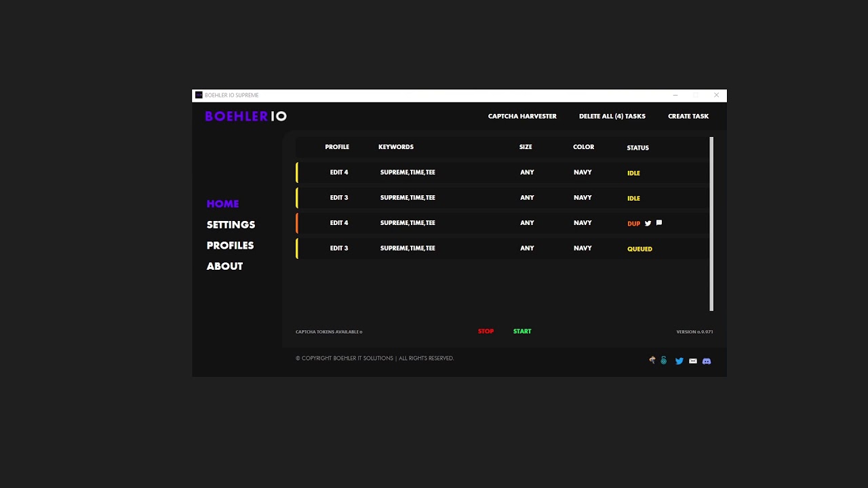The height and width of the screenshot is (488, 868).
Task: Click the email envelope icon in footer
Action: 693,361
